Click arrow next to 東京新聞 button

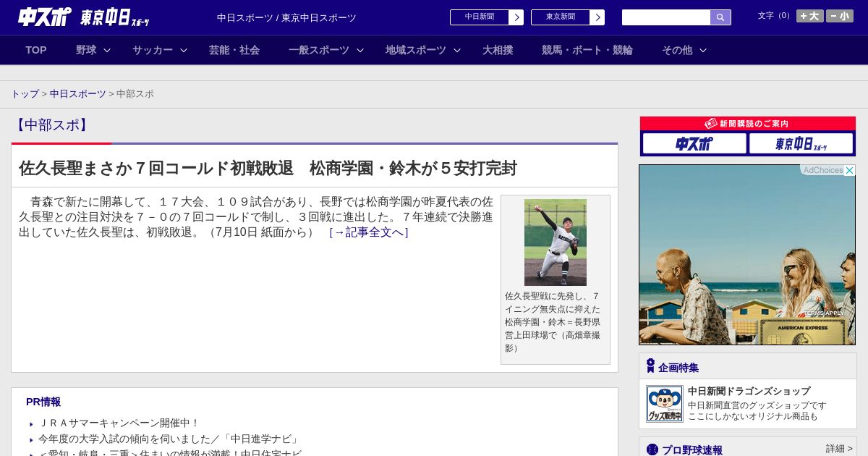(597, 17)
